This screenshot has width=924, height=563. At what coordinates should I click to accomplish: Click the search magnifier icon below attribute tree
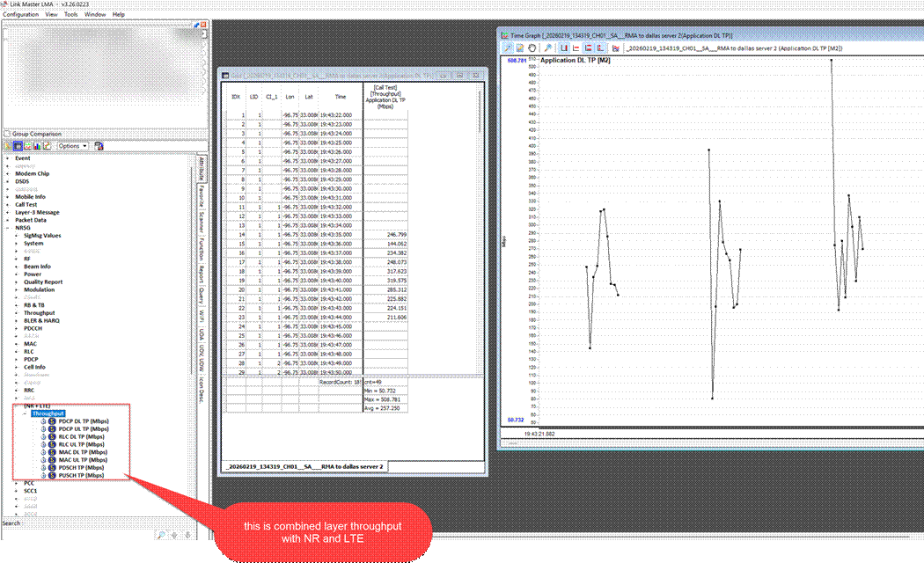click(160, 534)
